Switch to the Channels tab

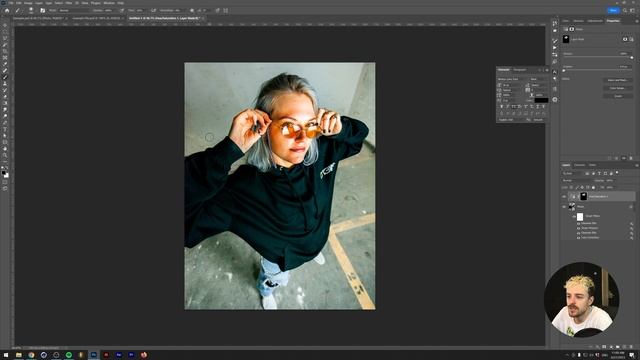point(579,165)
